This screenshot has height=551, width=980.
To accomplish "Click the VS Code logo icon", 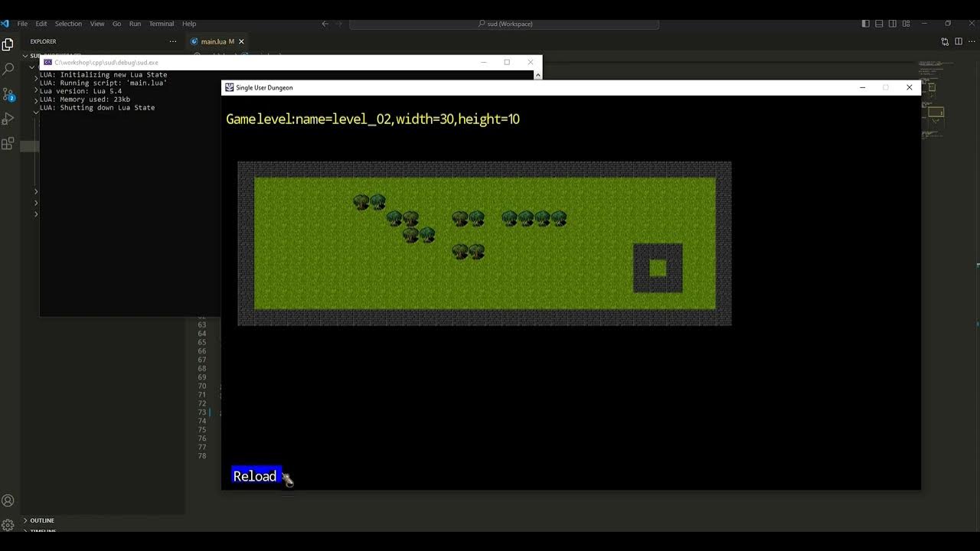I will point(5,24).
